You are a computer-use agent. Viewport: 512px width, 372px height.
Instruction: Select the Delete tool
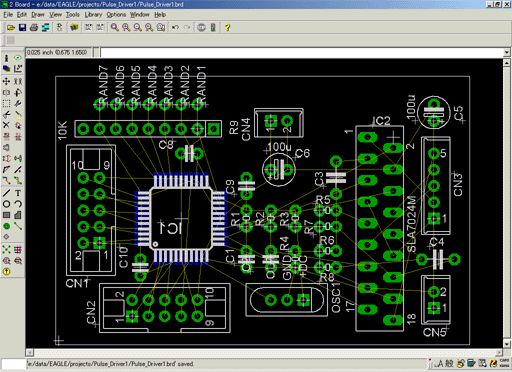coord(6,125)
